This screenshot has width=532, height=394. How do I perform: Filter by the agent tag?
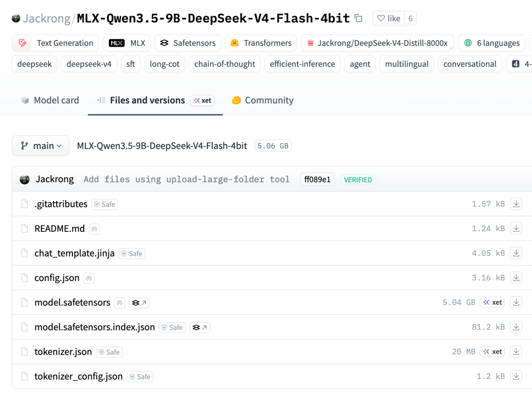(x=360, y=64)
